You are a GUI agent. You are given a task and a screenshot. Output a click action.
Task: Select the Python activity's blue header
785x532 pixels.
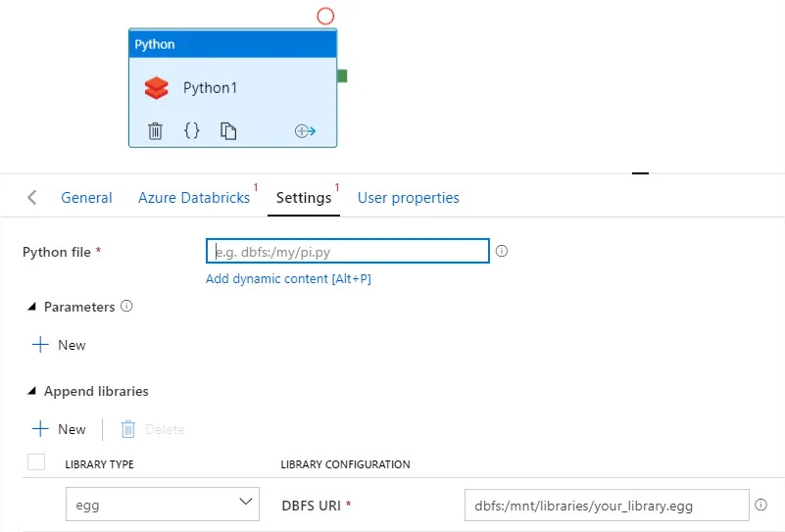pos(233,43)
